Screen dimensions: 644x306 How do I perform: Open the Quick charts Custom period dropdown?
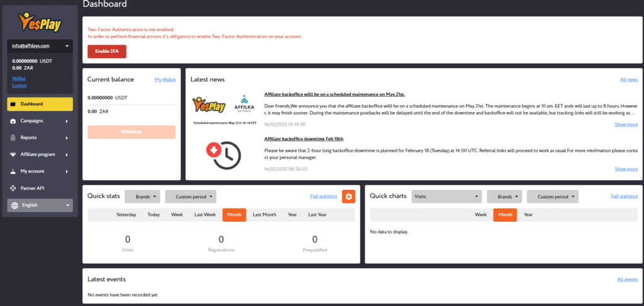[x=553, y=196]
